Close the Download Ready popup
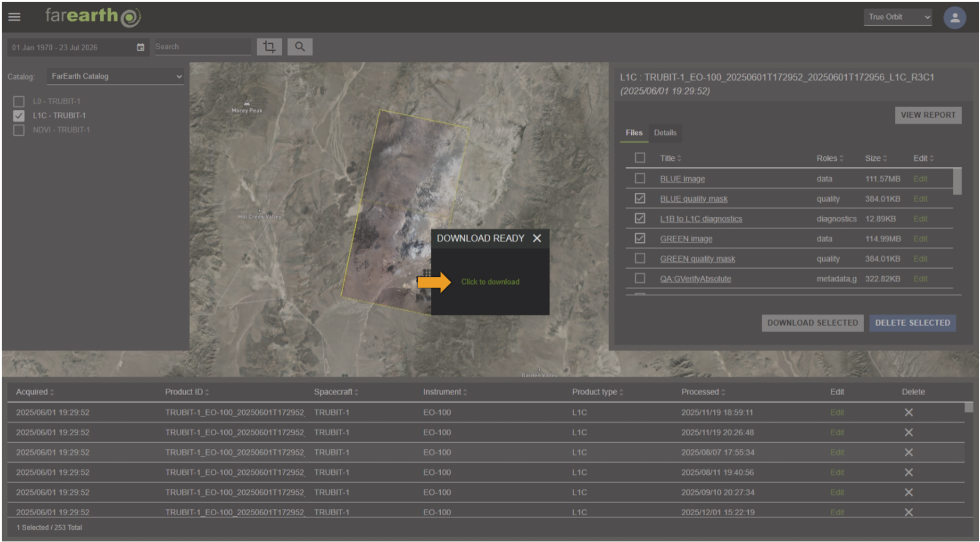This screenshot has width=980, height=542. [x=537, y=238]
